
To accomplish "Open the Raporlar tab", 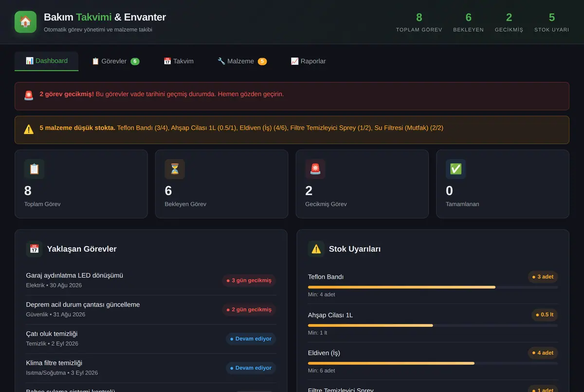I will click(x=308, y=61).
